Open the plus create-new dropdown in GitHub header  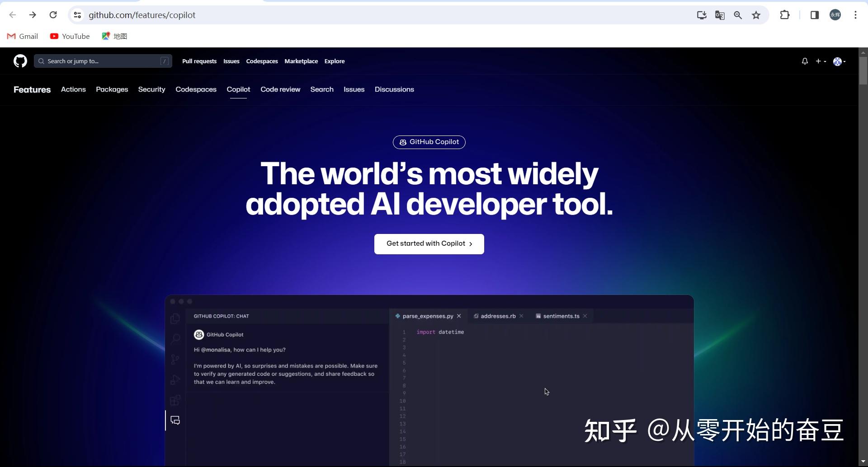coord(821,61)
